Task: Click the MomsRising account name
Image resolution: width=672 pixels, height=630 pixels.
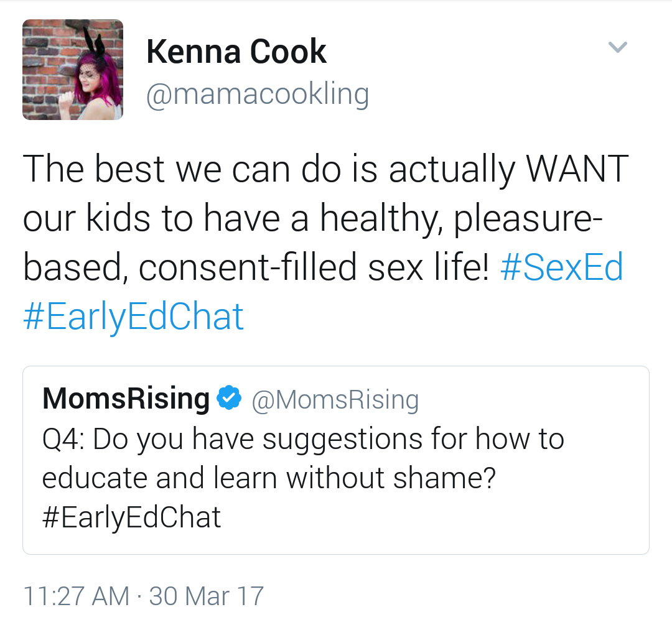Action: tap(126, 399)
